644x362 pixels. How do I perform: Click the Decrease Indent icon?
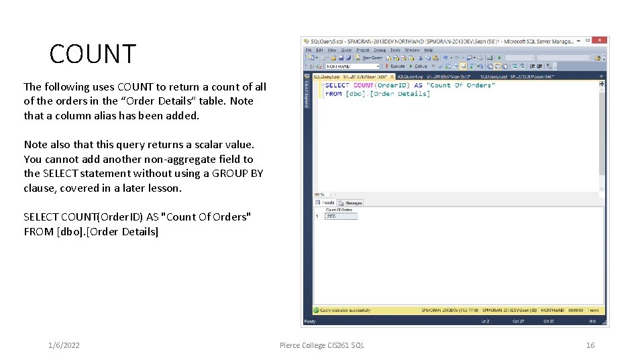532,66
